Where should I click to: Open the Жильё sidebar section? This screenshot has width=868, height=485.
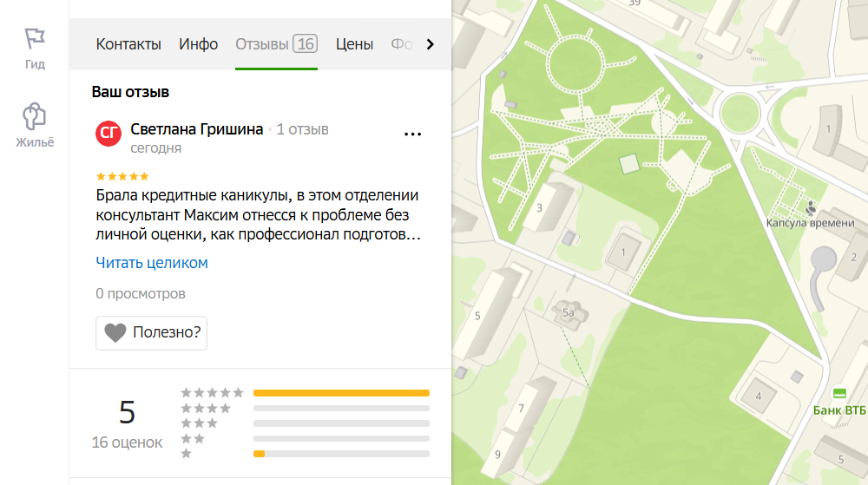[35, 126]
